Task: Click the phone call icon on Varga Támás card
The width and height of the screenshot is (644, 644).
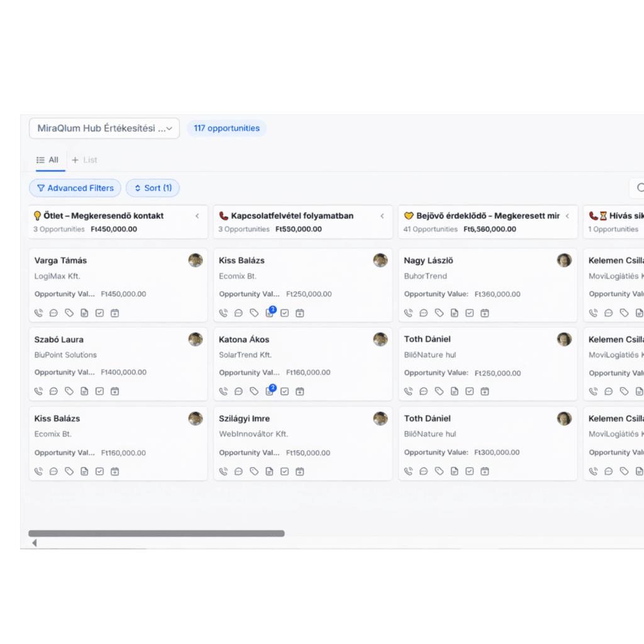Action: point(38,313)
